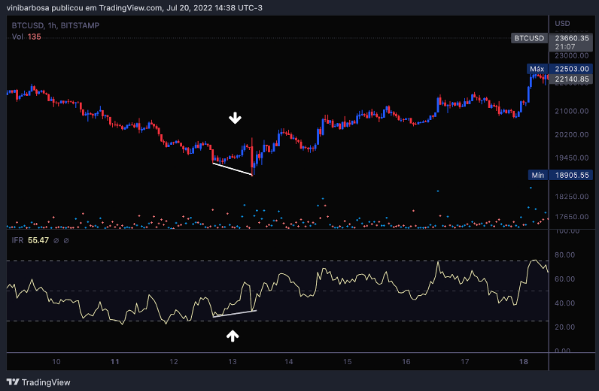Select the Min 18905.55 price label
599x391 pixels.
click(x=560, y=175)
